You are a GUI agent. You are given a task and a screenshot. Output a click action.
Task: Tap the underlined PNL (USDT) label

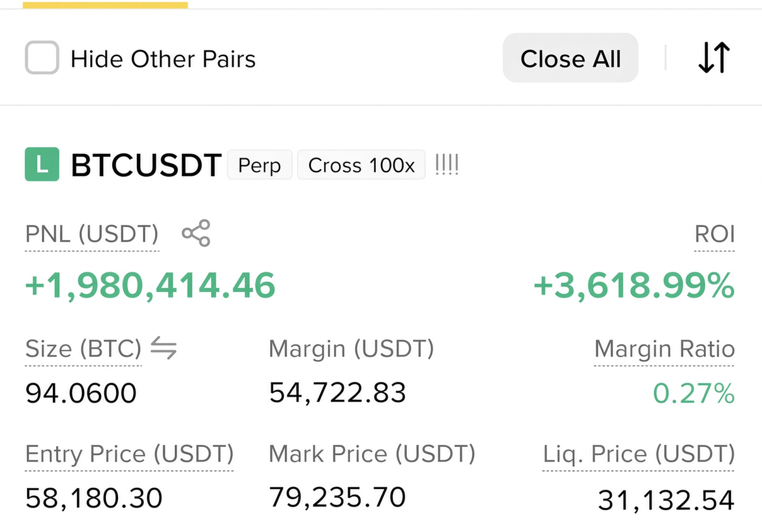[92, 234]
